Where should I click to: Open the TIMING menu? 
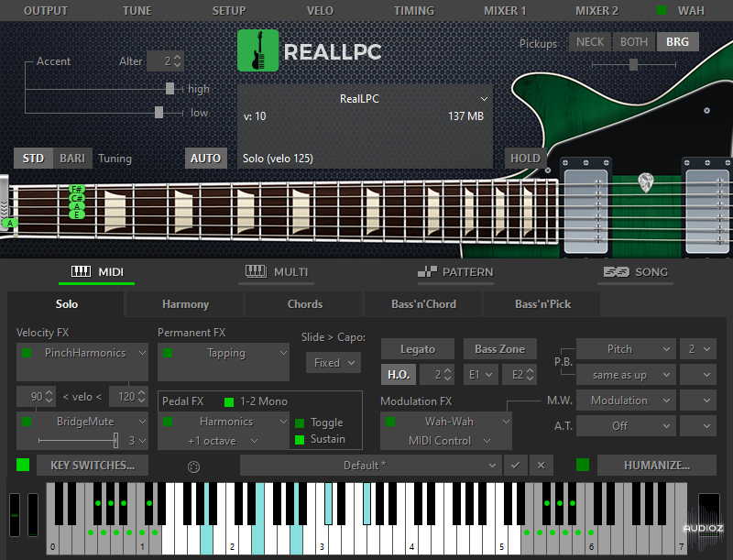coord(414,10)
